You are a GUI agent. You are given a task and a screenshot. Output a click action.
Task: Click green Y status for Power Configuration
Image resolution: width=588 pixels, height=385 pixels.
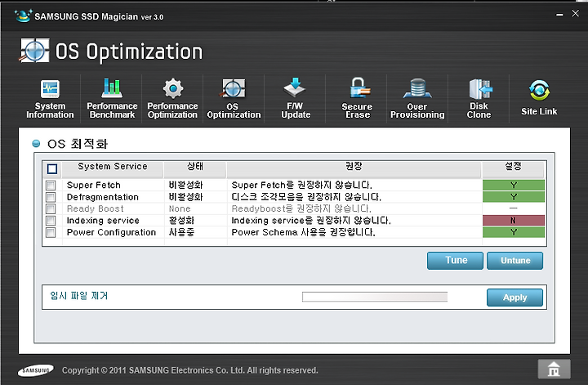[514, 232]
